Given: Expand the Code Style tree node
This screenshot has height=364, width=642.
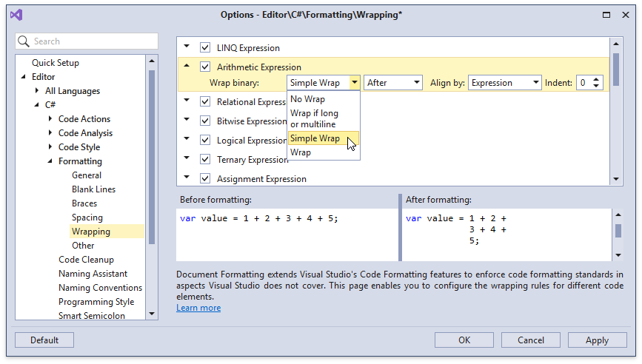Looking at the screenshot, I should click(51, 147).
